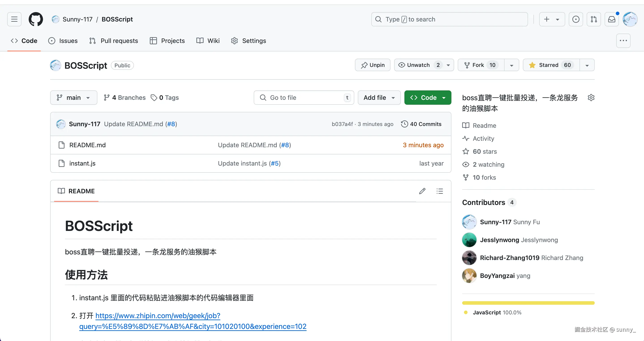Expand the main branch dropdown
Screen dimensions: 644x341
[73, 98]
